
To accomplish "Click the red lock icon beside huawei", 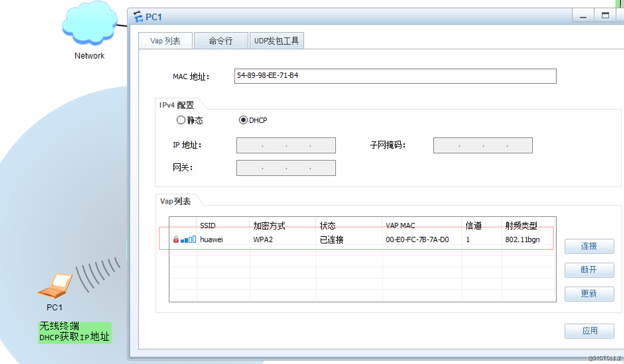I will point(176,239).
